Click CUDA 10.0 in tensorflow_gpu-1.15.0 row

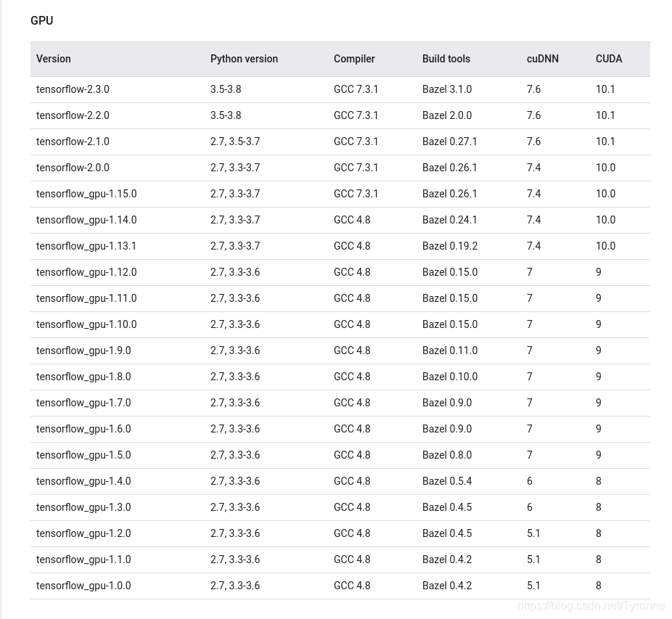605,194
